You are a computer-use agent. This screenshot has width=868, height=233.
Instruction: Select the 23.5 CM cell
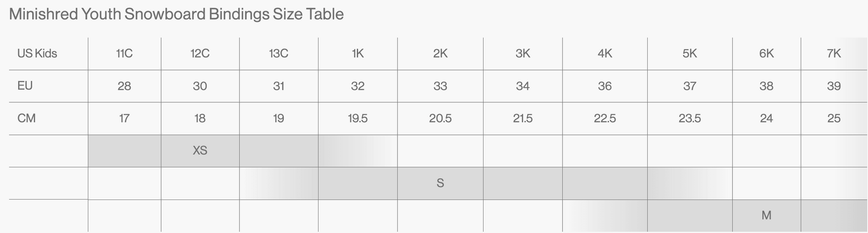pyautogui.click(x=690, y=119)
